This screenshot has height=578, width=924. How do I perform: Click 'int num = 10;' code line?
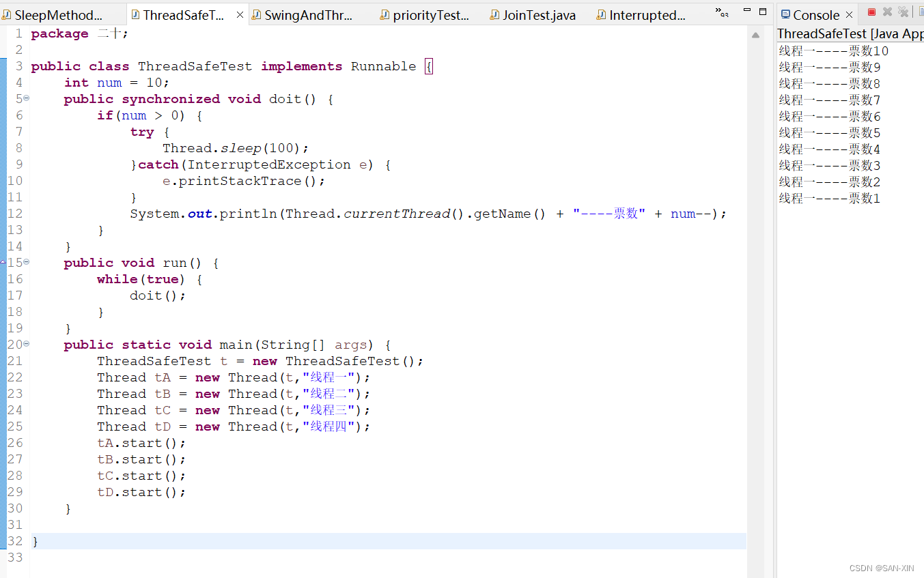(117, 83)
